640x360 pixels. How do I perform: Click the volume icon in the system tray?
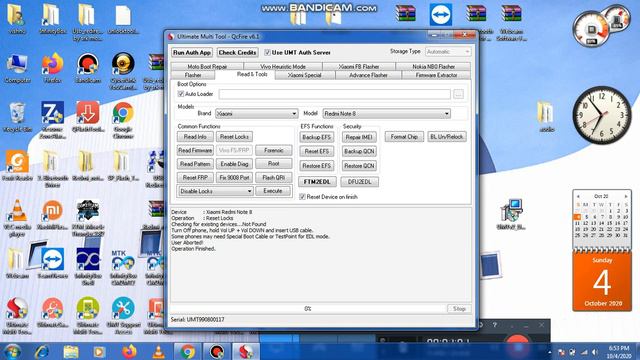[x=595, y=352]
